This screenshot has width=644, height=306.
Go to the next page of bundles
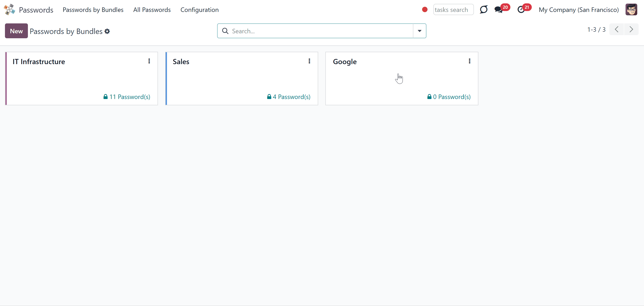(x=631, y=29)
